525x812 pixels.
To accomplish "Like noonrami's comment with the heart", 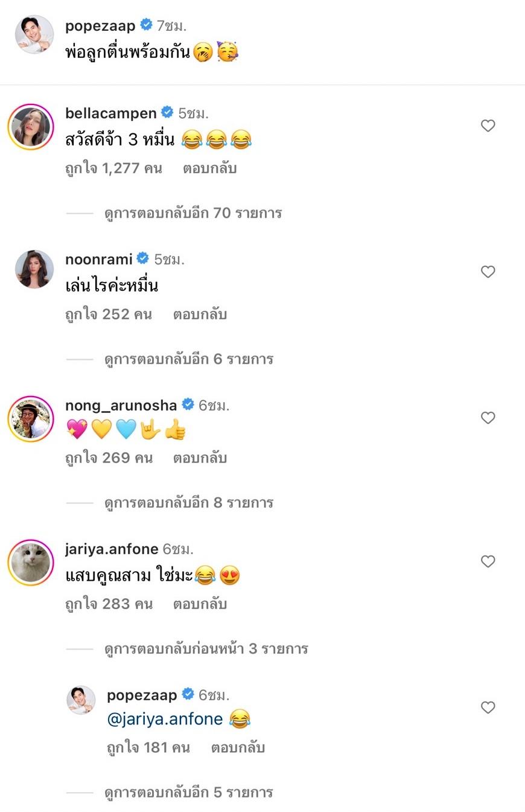I will point(488,272).
